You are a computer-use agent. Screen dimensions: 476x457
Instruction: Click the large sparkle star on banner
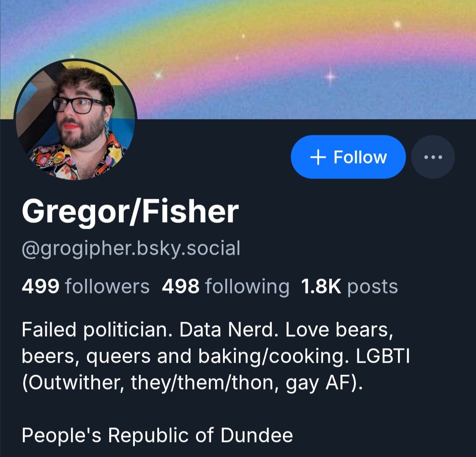click(x=331, y=77)
